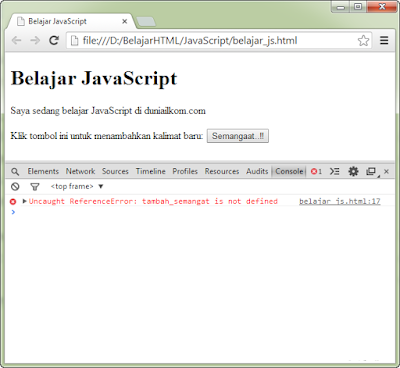Switch to the Audits tab
The height and width of the screenshot is (368, 400).
257,171
